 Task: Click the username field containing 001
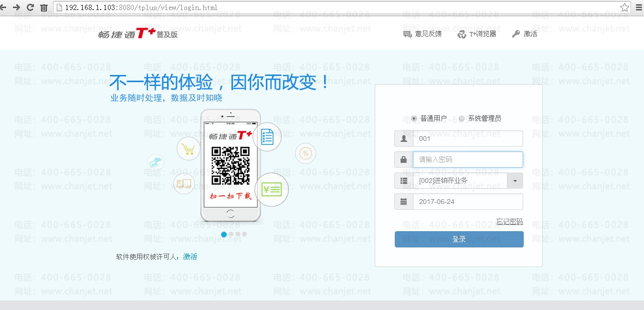pyautogui.click(x=468, y=139)
